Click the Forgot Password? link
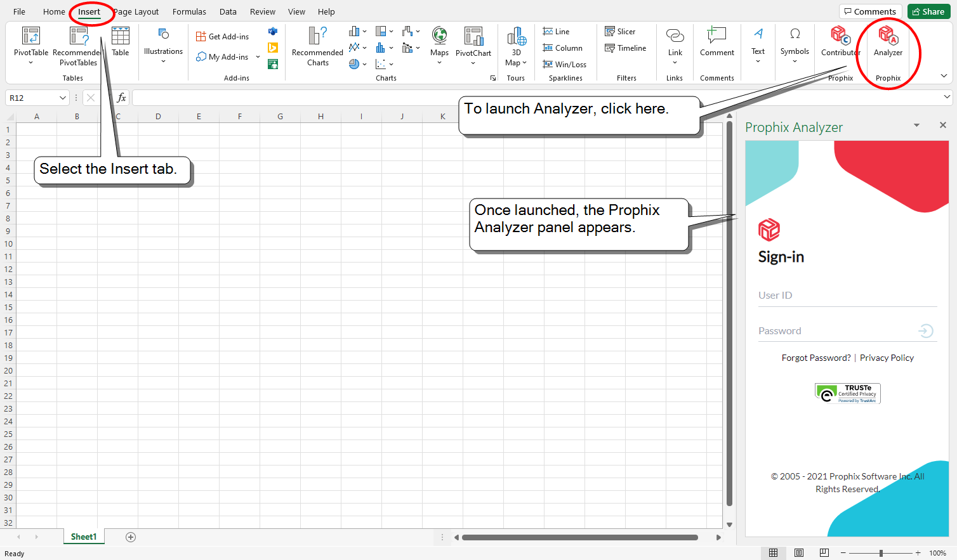The height and width of the screenshot is (560, 957). tap(816, 358)
